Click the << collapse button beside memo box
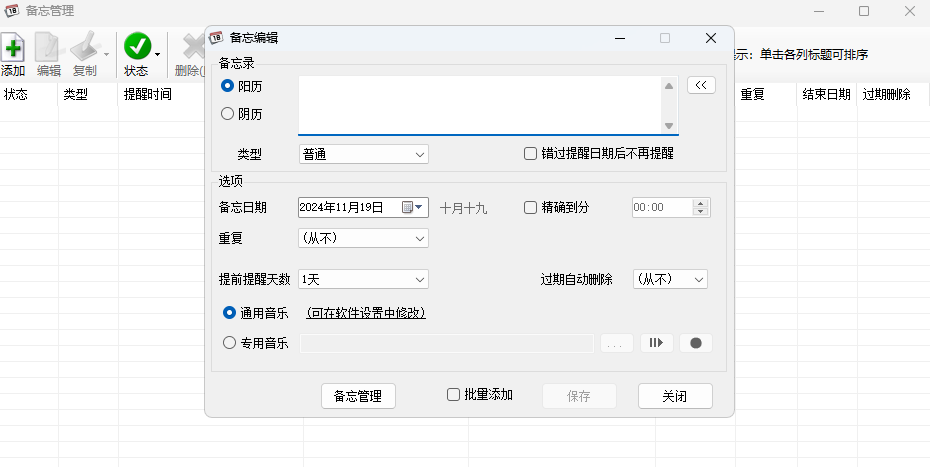The image size is (930, 468). pyautogui.click(x=701, y=86)
